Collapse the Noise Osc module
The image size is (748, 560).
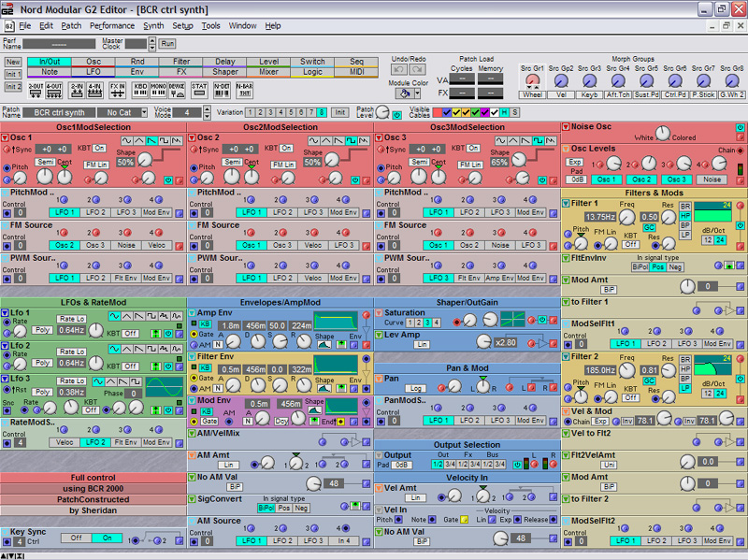click(566, 127)
